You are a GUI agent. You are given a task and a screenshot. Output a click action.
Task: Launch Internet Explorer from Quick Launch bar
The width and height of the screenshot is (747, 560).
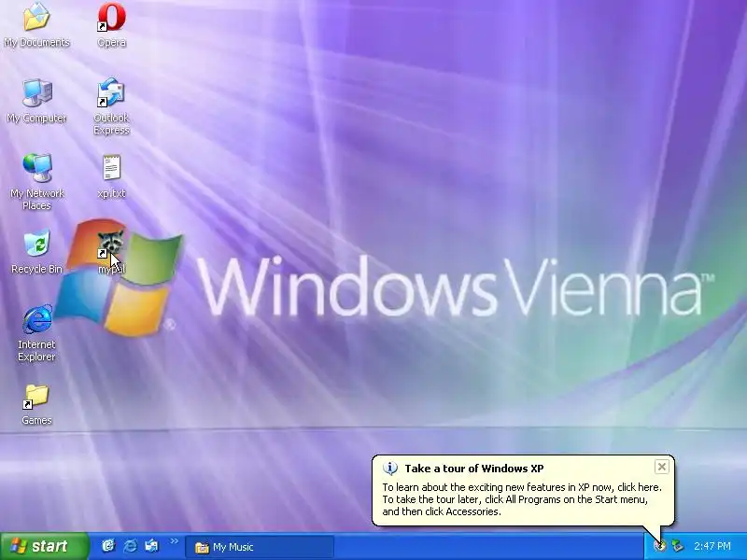(x=130, y=546)
